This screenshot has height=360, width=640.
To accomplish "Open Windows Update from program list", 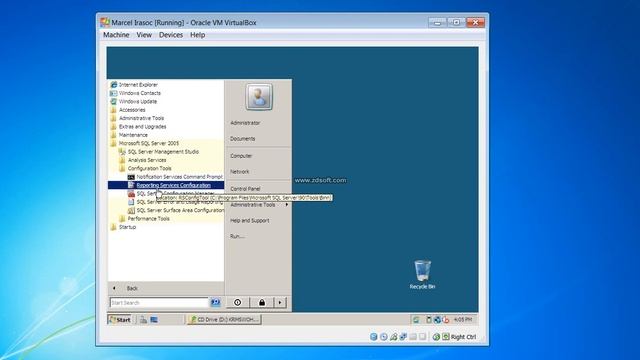I will click(138, 101).
